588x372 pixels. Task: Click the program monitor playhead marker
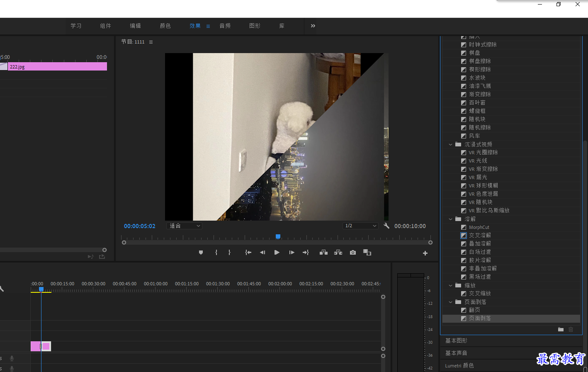tap(278, 236)
